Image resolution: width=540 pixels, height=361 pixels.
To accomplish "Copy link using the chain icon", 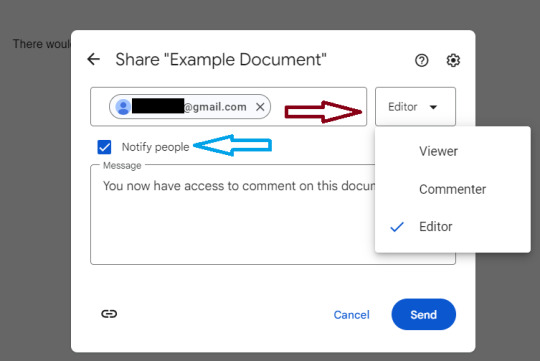I will point(109,314).
